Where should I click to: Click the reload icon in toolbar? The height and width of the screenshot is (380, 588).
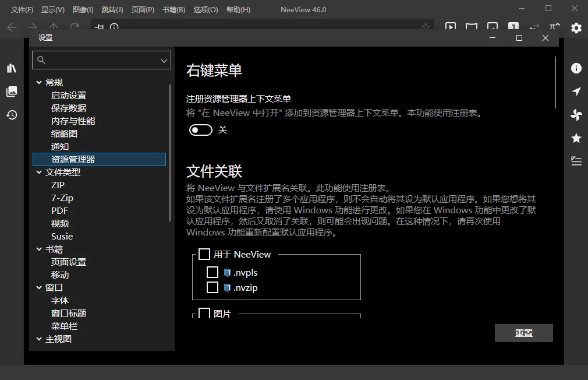(75, 27)
